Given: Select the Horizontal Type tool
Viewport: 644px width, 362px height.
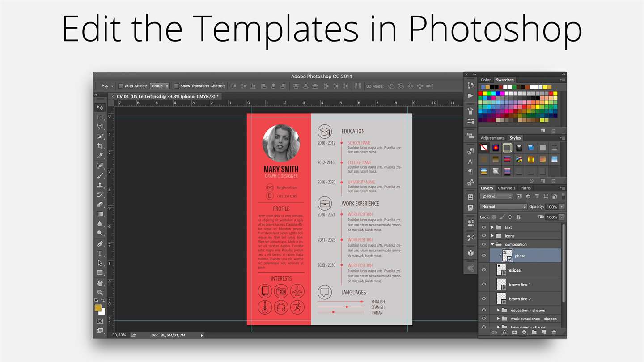Looking at the screenshot, I should point(100,253).
